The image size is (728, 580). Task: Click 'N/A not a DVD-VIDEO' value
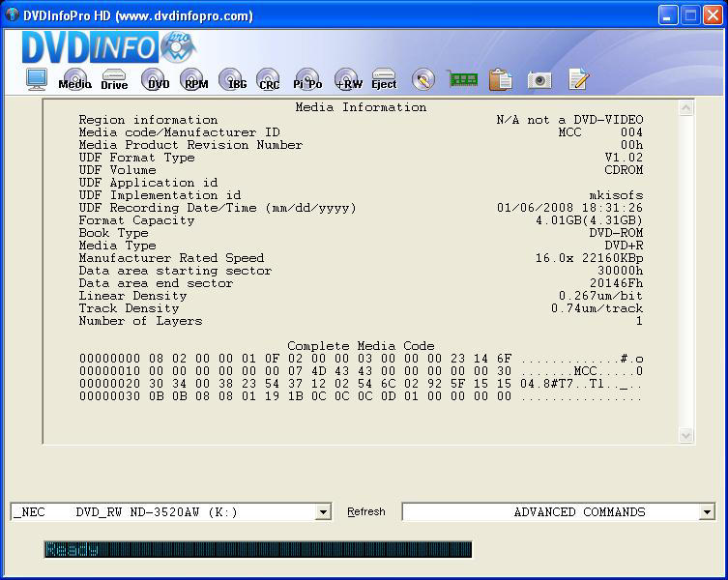[x=569, y=120]
